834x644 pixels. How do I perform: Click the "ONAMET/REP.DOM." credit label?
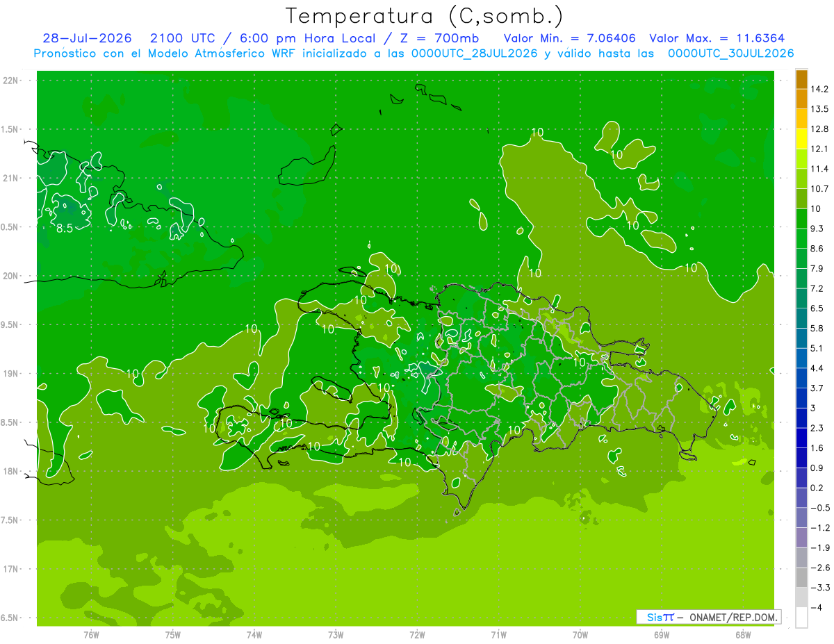(x=733, y=617)
